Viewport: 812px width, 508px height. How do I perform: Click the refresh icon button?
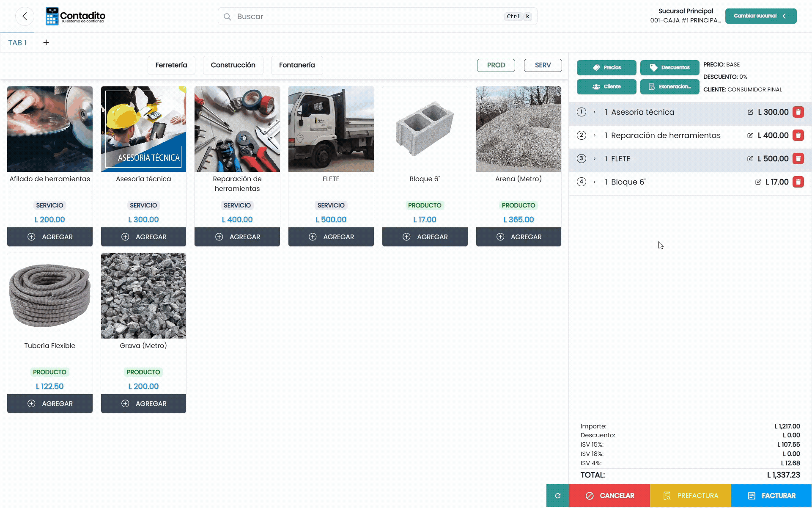(x=558, y=496)
